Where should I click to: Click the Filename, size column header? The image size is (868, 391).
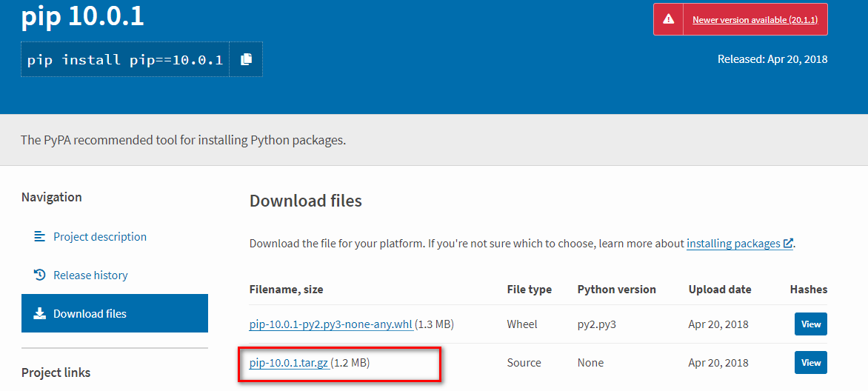click(286, 290)
